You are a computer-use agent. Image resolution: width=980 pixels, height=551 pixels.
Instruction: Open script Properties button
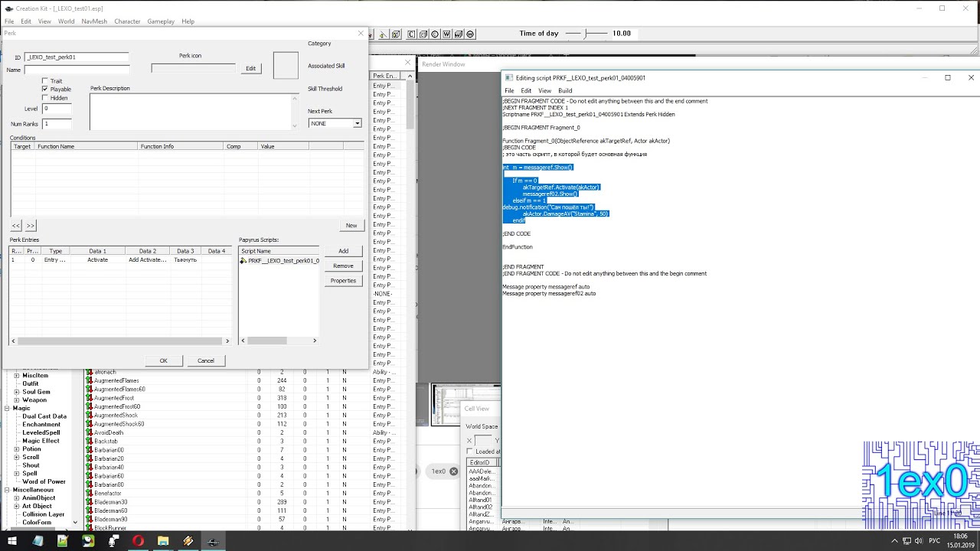click(343, 280)
